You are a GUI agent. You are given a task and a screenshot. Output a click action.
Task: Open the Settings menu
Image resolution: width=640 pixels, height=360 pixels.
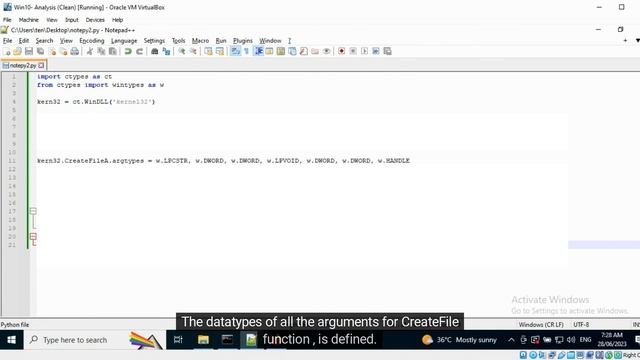click(x=154, y=41)
